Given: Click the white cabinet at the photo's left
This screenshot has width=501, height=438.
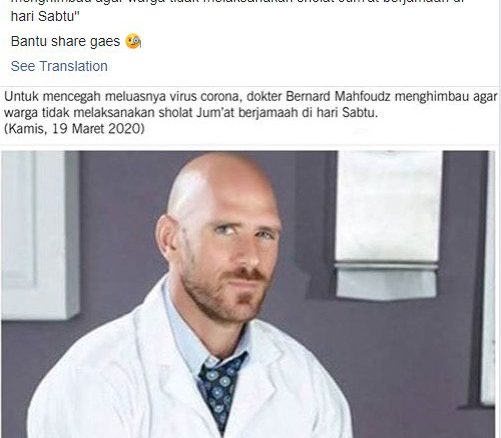Looking at the screenshot, I should pyautogui.click(x=40, y=235).
